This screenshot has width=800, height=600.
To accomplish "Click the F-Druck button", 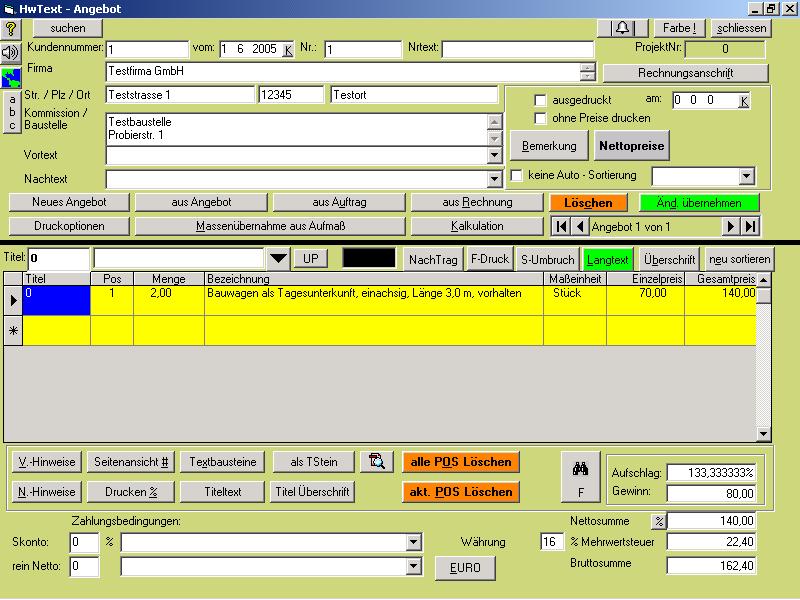I will pos(490,259).
